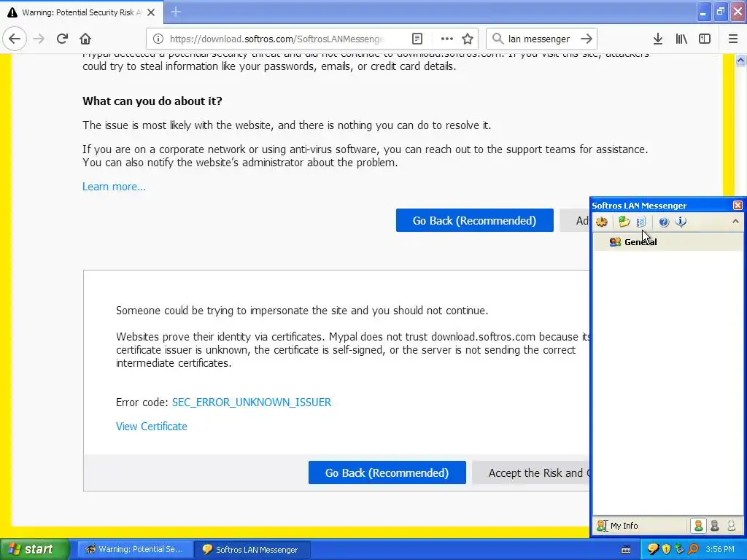Switch to Softros LAN Messenger taskbar button
The height and width of the screenshot is (560, 747).
(x=252, y=550)
